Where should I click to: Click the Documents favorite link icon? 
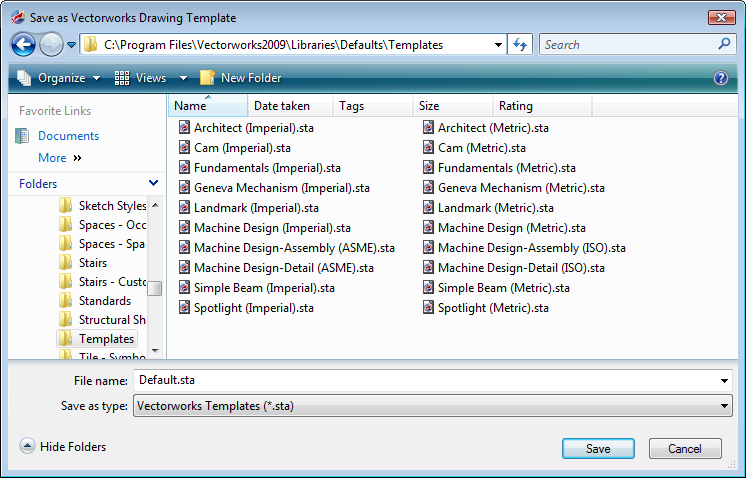click(x=23, y=136)
